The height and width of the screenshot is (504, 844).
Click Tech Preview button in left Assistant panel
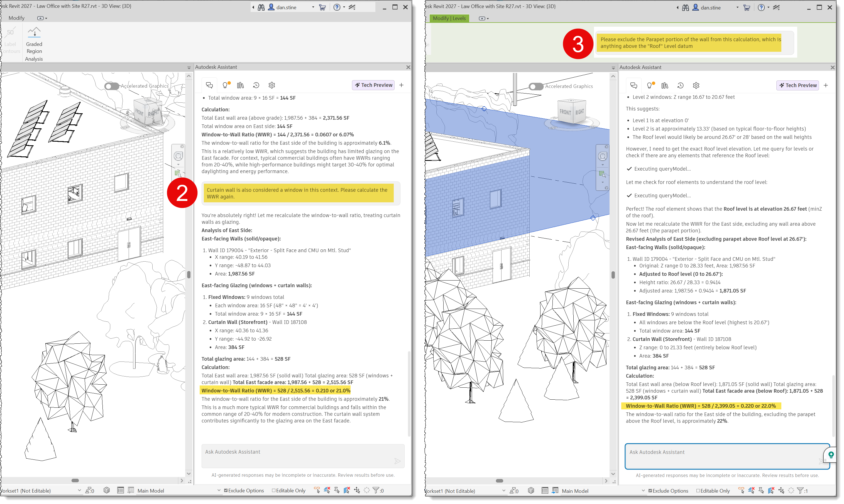click(373, 85)
